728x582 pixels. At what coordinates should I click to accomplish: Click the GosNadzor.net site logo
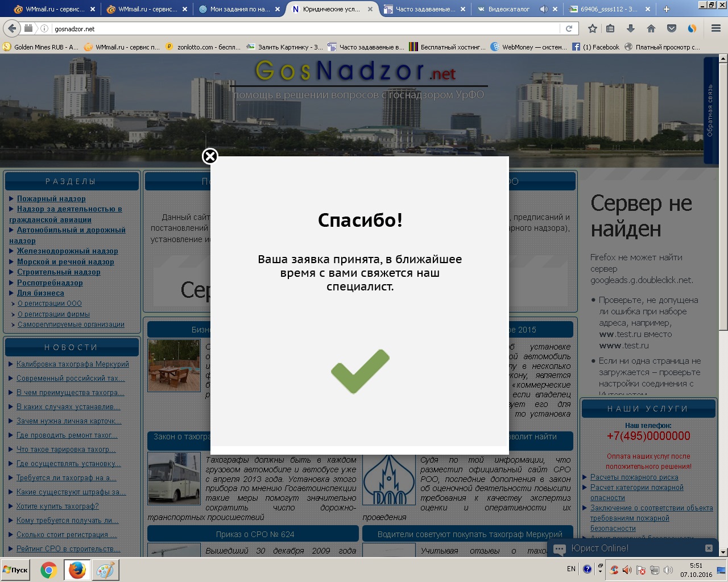[x=355, y=71]
